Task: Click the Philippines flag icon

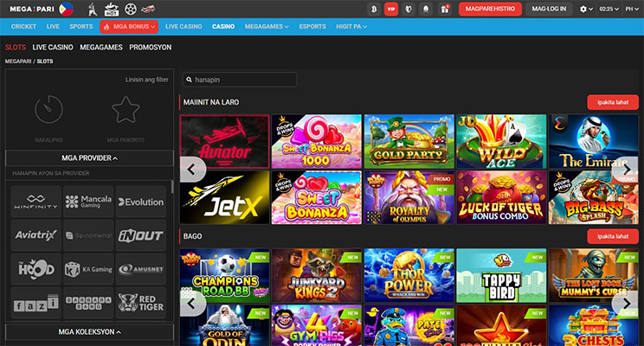Action: pyautogui.click(x=66, y=9)
